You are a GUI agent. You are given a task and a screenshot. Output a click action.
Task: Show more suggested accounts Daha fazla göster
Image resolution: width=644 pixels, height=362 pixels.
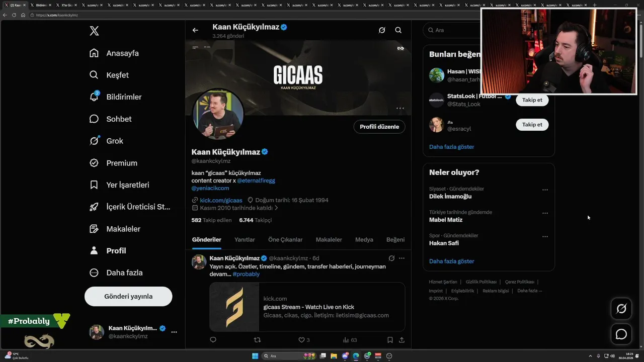click(x=451, y=147)
